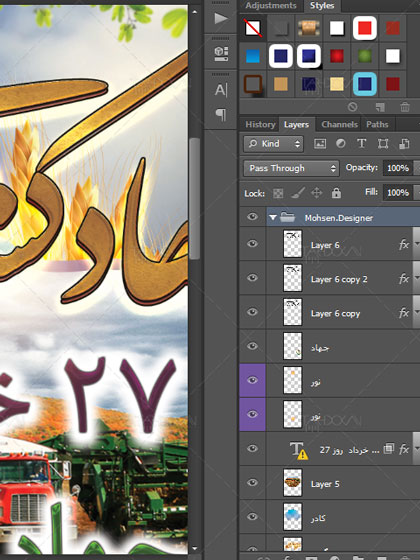Open the Paragraph panel icon
420x560 pixels.
coord(221,114)
